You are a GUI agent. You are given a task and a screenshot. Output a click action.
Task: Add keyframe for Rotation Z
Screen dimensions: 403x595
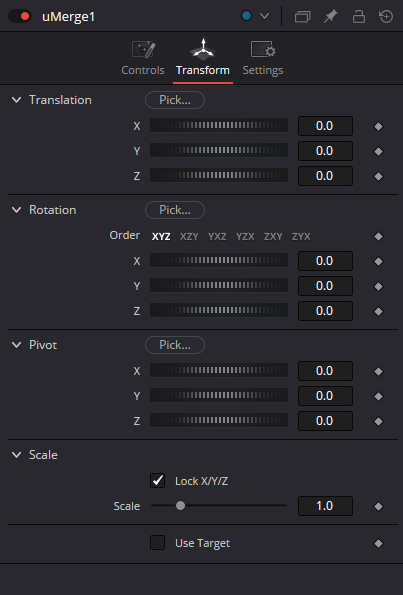(x=378, y=312)
